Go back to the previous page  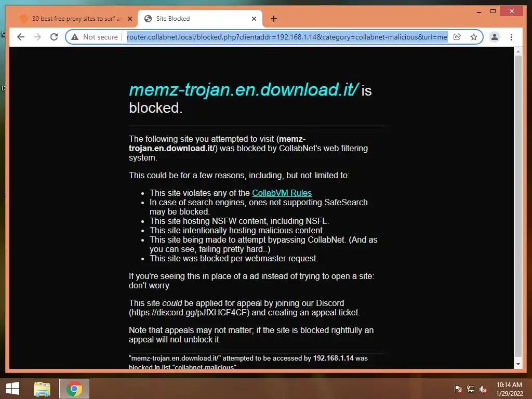tap(21, 37)
